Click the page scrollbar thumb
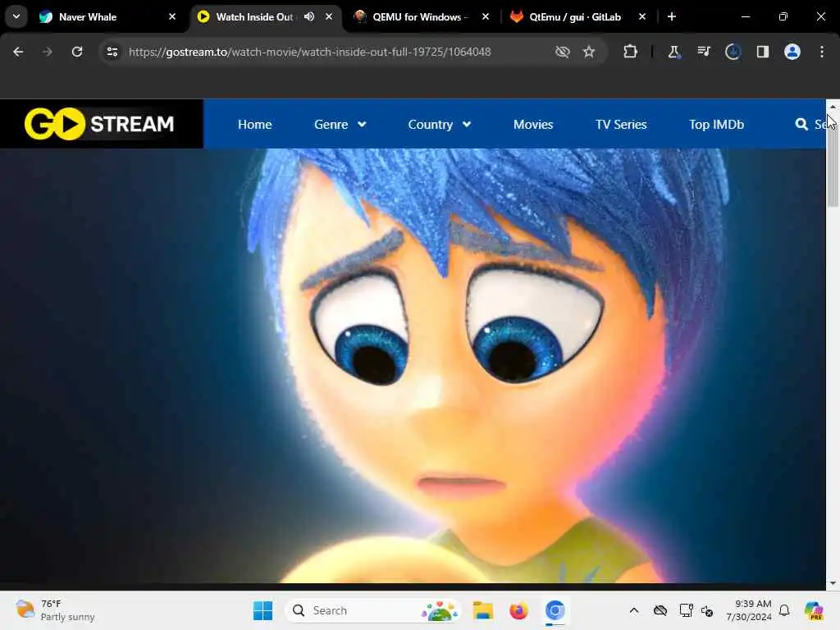840x630 pixels. 833,161
